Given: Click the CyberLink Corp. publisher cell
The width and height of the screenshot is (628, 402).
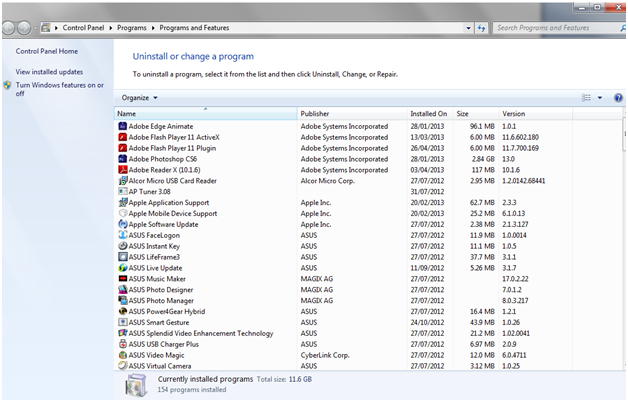Looking at the screenshot, I should (x=325, y=355).
